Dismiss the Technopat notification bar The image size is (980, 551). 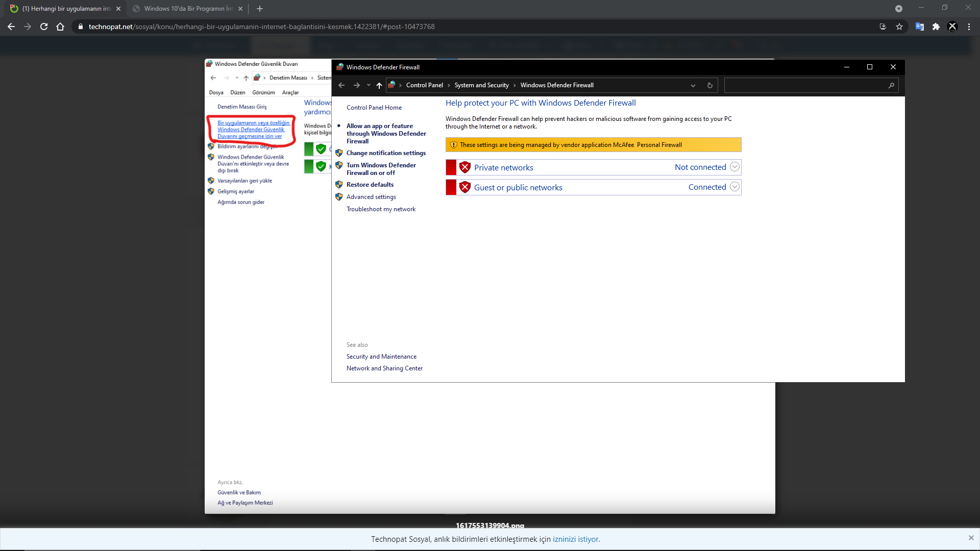(971, 538)
